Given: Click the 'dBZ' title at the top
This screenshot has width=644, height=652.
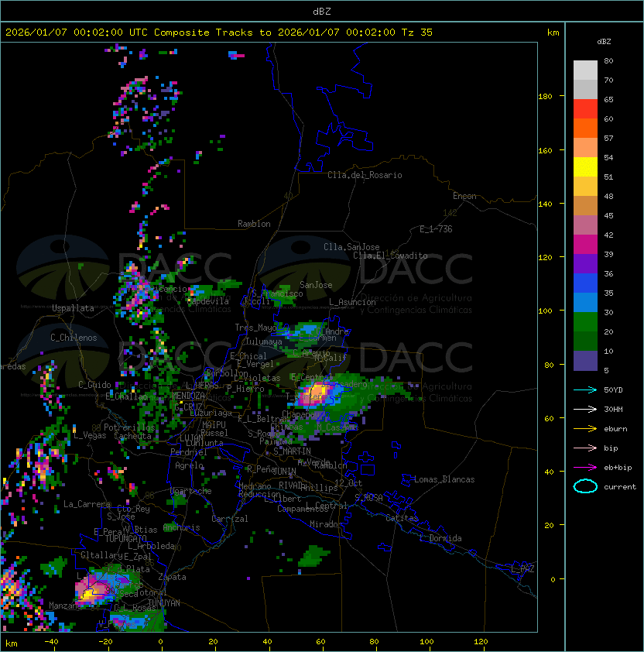Looking at the screenshot, I should coord(322,12).
